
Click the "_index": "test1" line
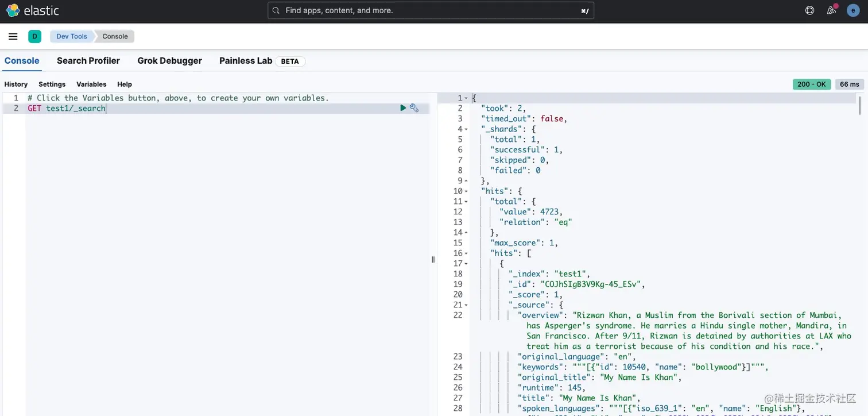[x=549, y=274]
